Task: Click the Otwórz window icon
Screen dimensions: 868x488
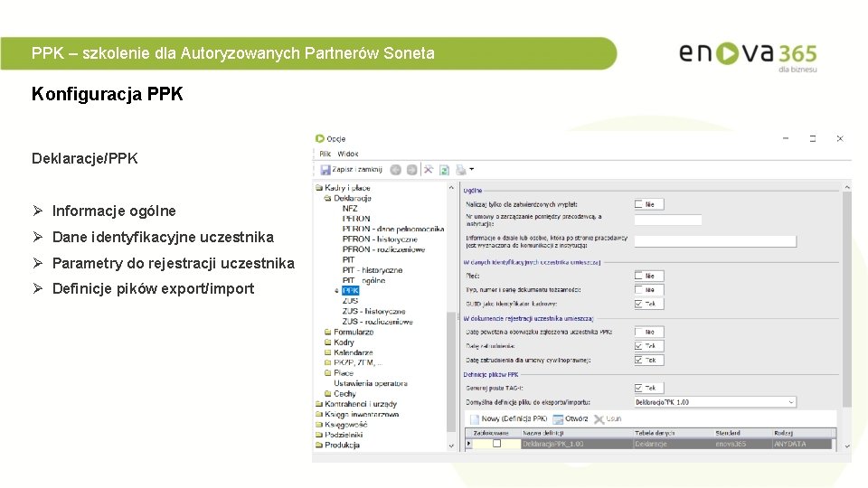Action: [x=558, y=418]
